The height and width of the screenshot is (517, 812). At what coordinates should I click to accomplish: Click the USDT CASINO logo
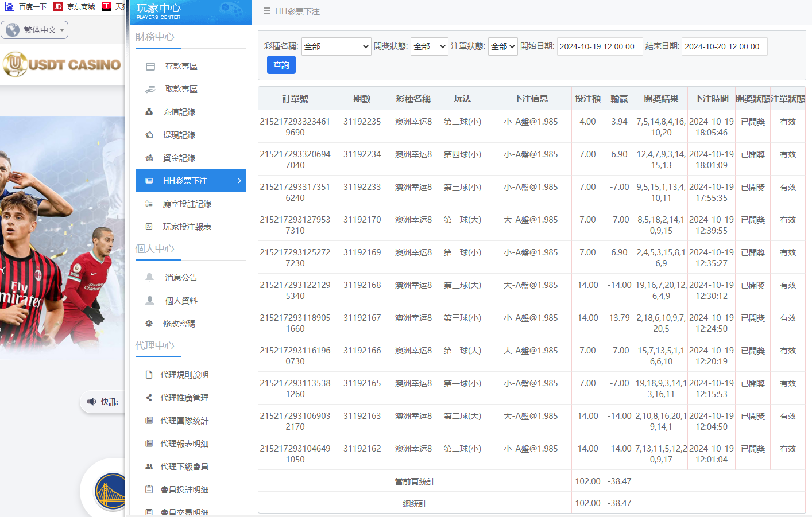pos(62,64)
